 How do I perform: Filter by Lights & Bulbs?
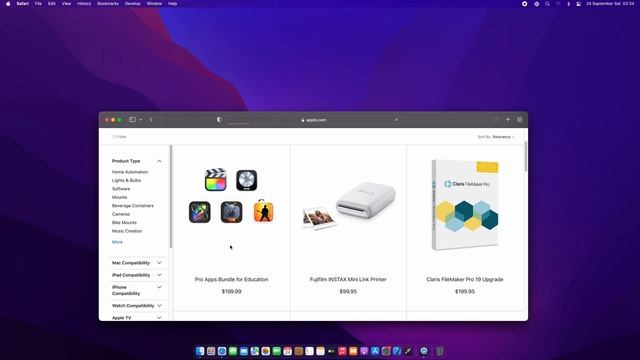pos(126,180)
